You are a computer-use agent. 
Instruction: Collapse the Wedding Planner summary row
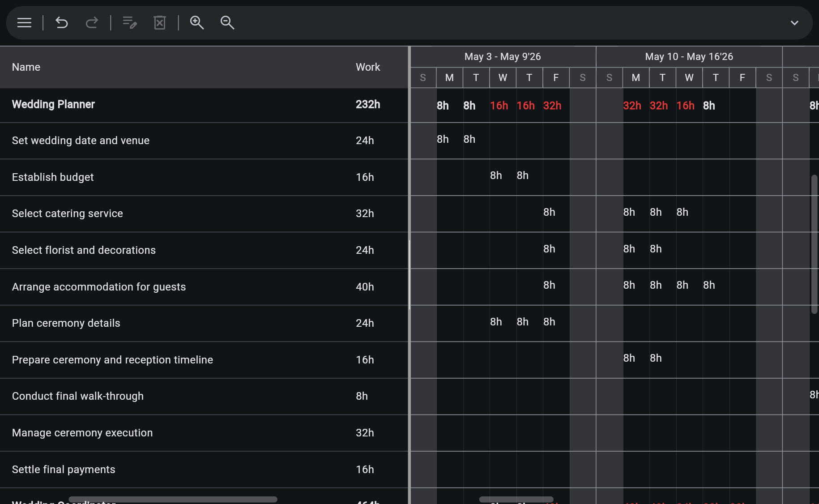(x=53, y=104)
